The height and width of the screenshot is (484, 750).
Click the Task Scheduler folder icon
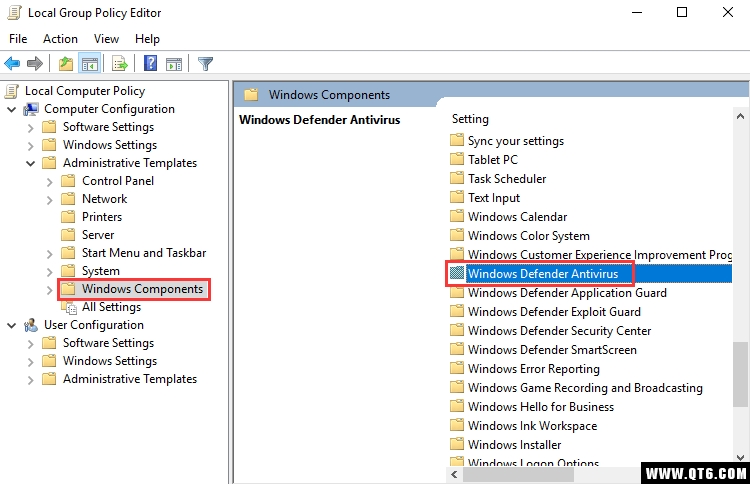pos(457,178)
